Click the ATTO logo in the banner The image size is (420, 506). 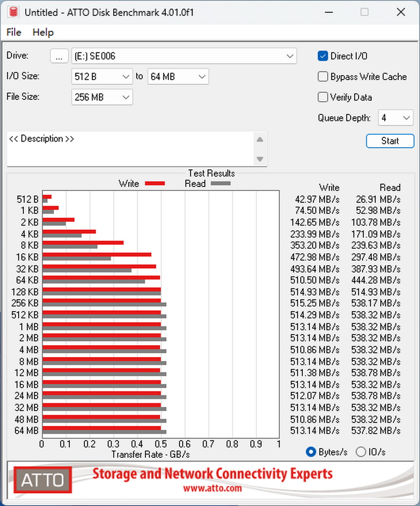42,480
